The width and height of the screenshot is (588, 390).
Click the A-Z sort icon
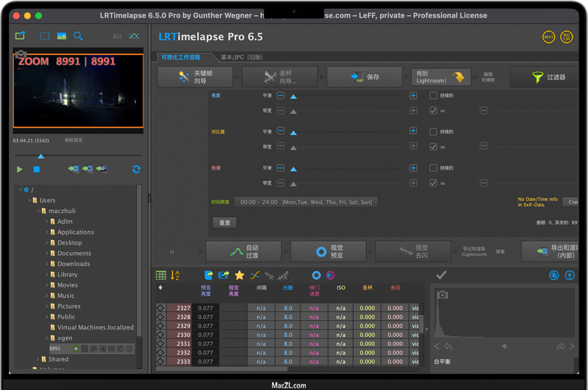(175, 275)
